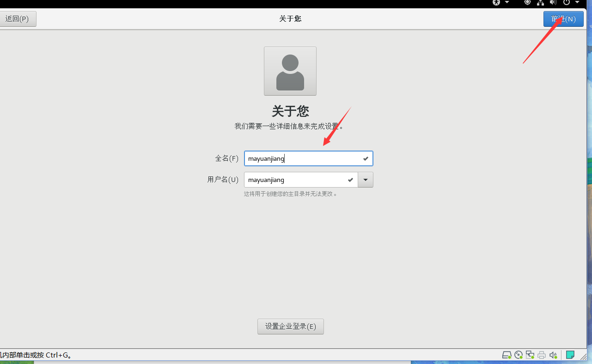Click the 设置企业登录(E) button

(x=291, y=326)
